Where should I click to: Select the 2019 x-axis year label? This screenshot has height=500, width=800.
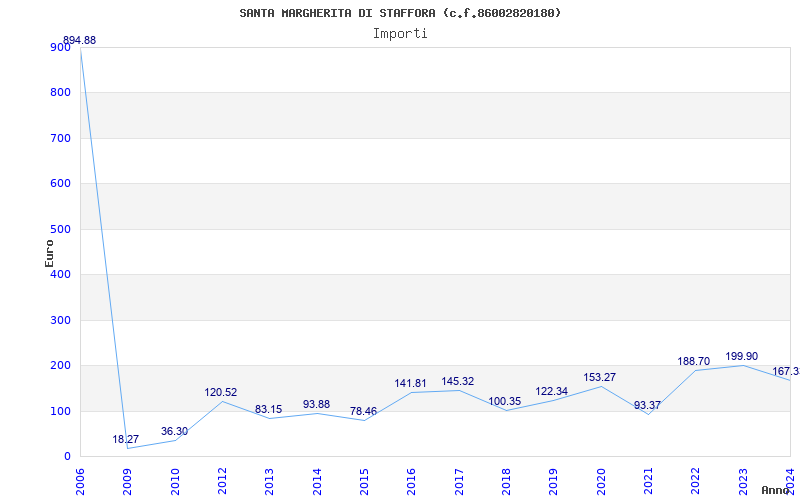coord(554,482)
